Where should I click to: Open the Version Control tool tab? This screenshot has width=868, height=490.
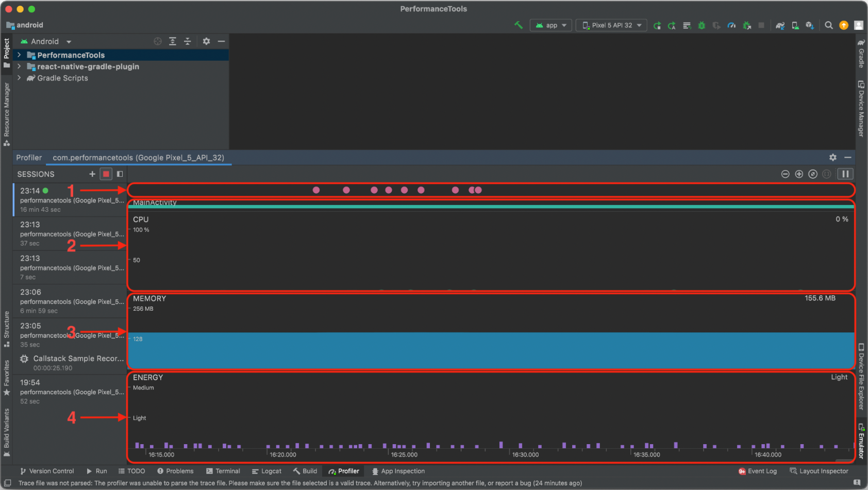tap(47, 471)
